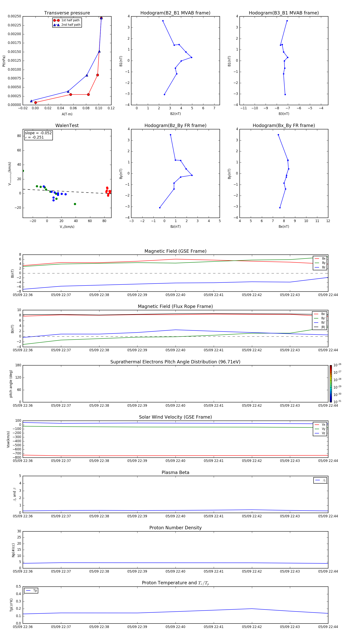Click the 'B3(nT)' x-axis label
This screenshot has height=644, width=351.
tap(284, 114)
